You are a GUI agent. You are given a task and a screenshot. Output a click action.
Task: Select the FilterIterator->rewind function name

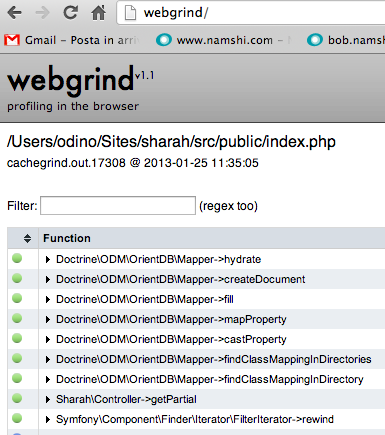[x=195, y=419]
